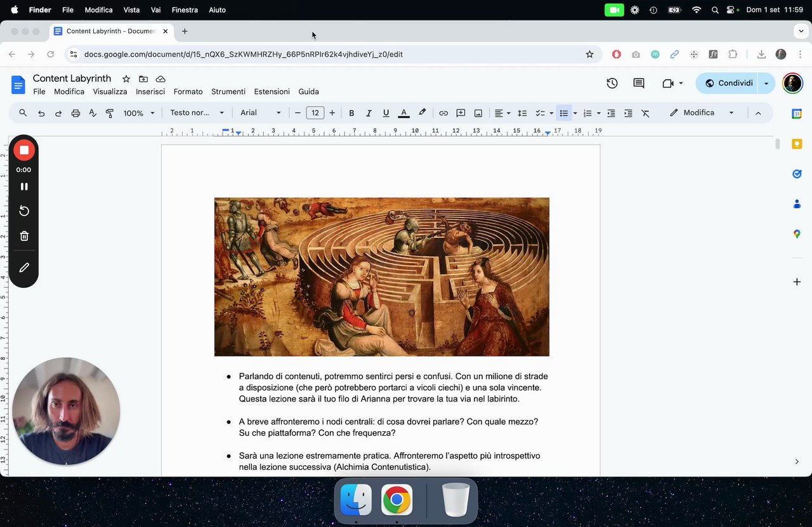Delete the recording with the trash icon in recorder widget
Screen dimensions: 812x527
24,236
